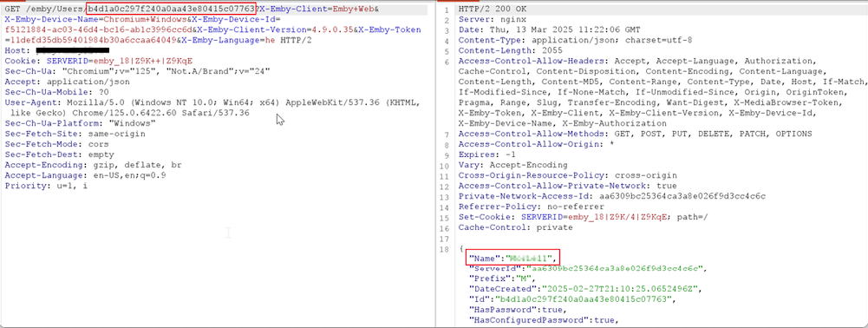Click Access-Control-Allow-Private-Network header
The height and width of the screenshot is (328, 868).
click(567, 186)
